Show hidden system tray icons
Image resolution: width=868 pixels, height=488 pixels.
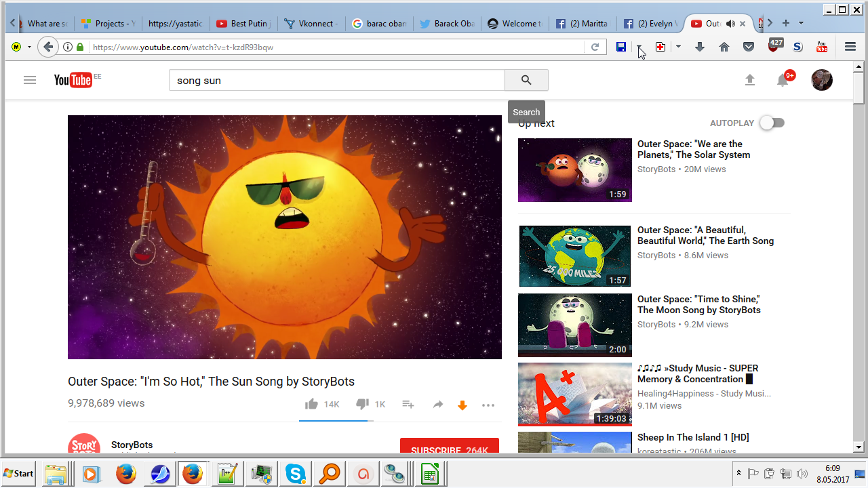[x=738, y=472]
